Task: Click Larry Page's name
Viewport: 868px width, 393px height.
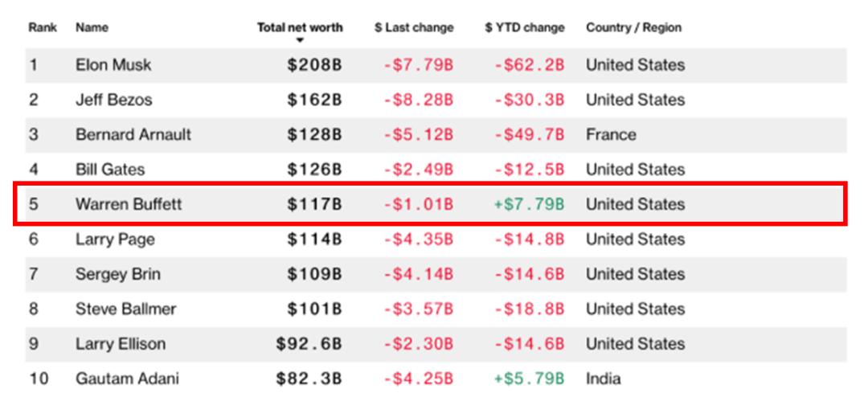Action: (x=115, y=239)
